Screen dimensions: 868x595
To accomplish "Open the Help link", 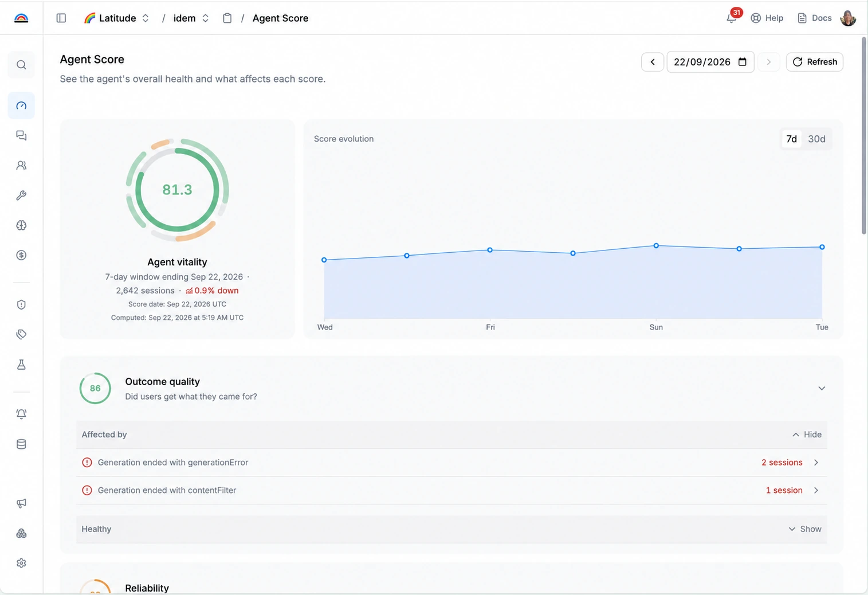I will point(767,18).
